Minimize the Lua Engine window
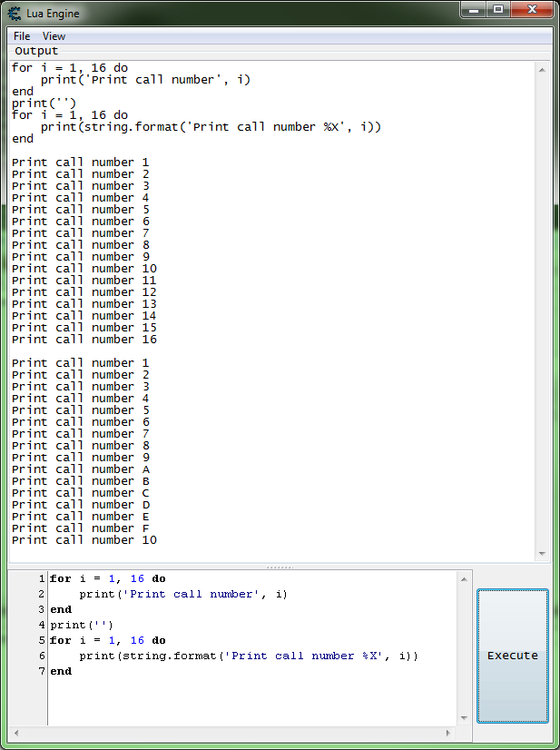This screenshot has width=560, height=750. [474, 10]
